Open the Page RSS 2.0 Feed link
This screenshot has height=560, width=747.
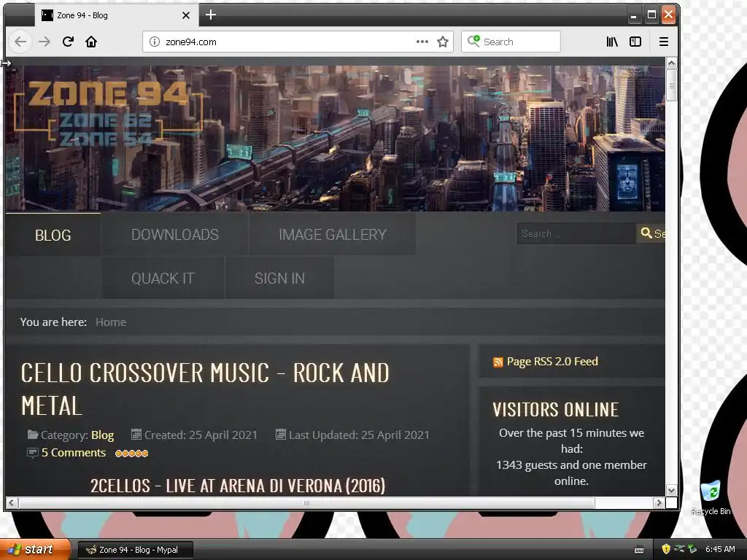[x=552, y=362]
